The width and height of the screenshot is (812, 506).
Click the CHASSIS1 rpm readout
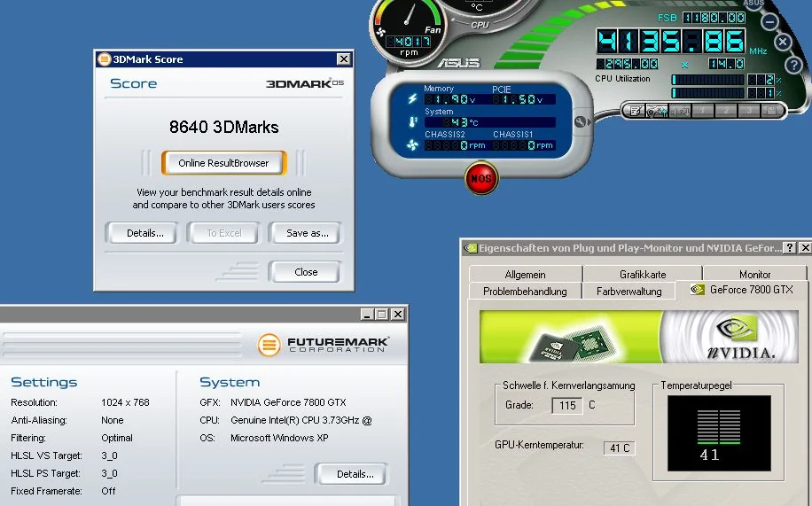tap(523, 145)
